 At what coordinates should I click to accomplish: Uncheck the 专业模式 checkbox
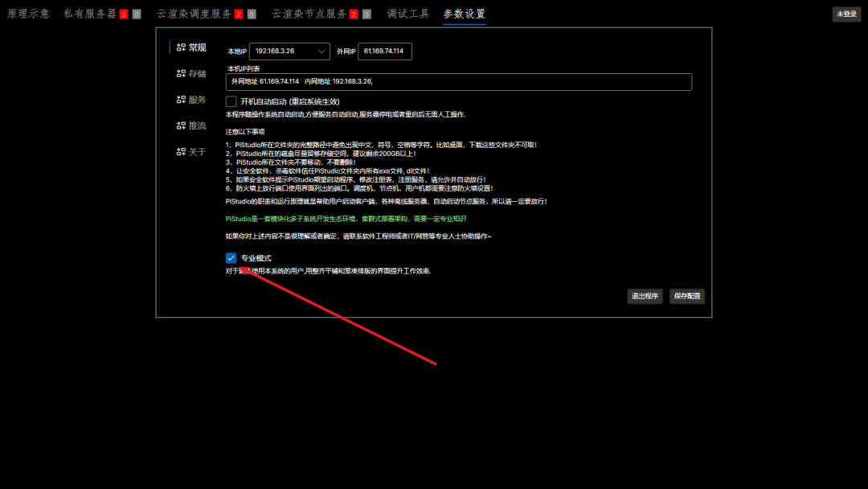(231, 258)
